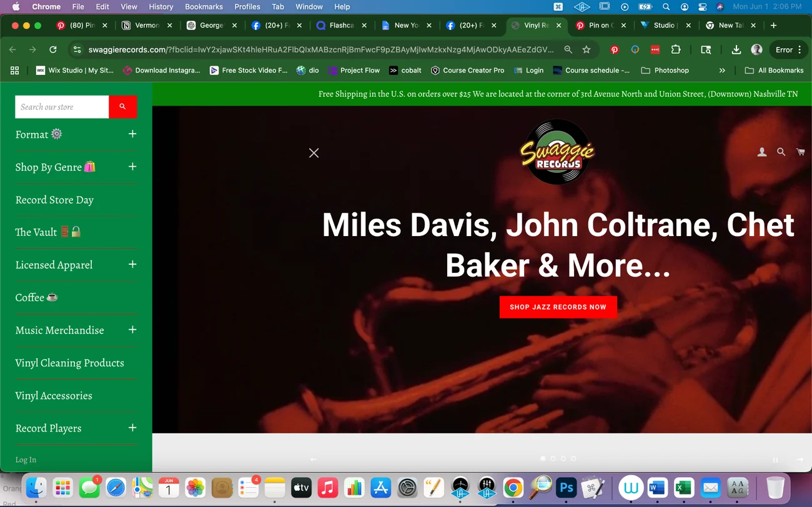
Task: Expand the Music Merchandise section
Action: 132,330
